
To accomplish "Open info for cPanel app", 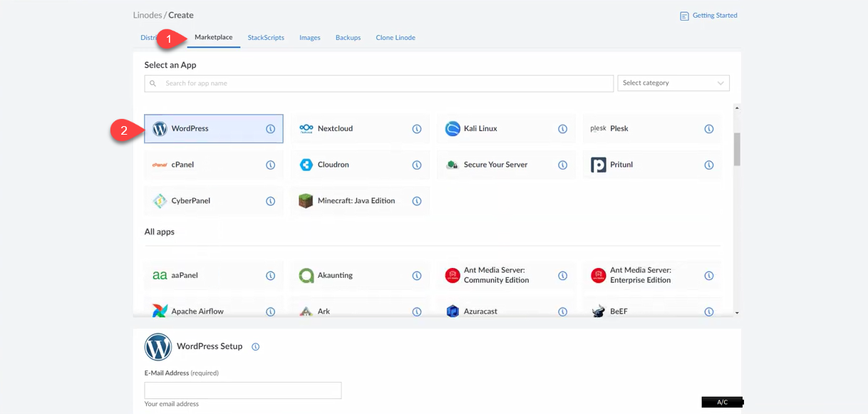I will (x=271, y=165).
